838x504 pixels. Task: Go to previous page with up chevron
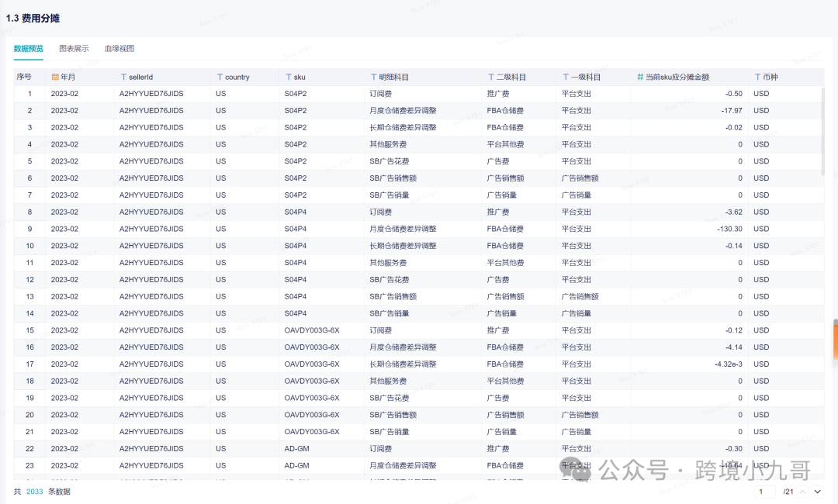click(803, 492)
